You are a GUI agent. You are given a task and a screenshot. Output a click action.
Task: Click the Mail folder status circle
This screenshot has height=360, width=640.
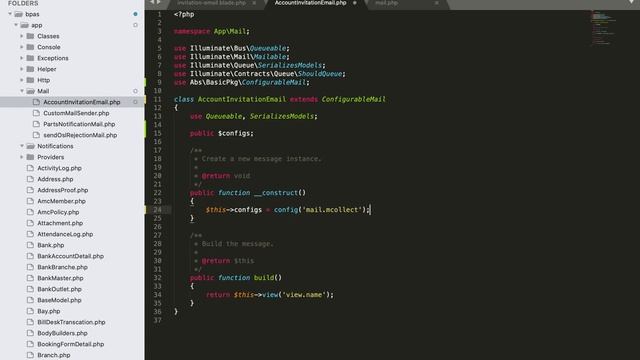click(x=135, y=91)
